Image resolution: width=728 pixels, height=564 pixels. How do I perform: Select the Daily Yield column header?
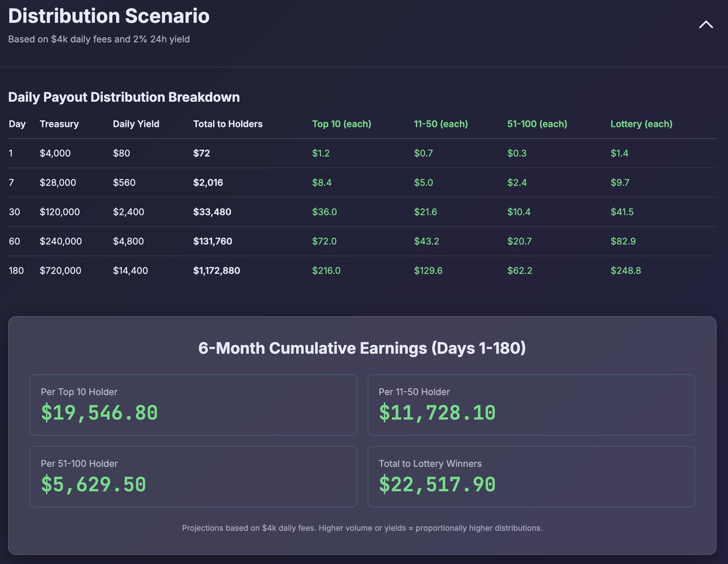tap(136, 124)
